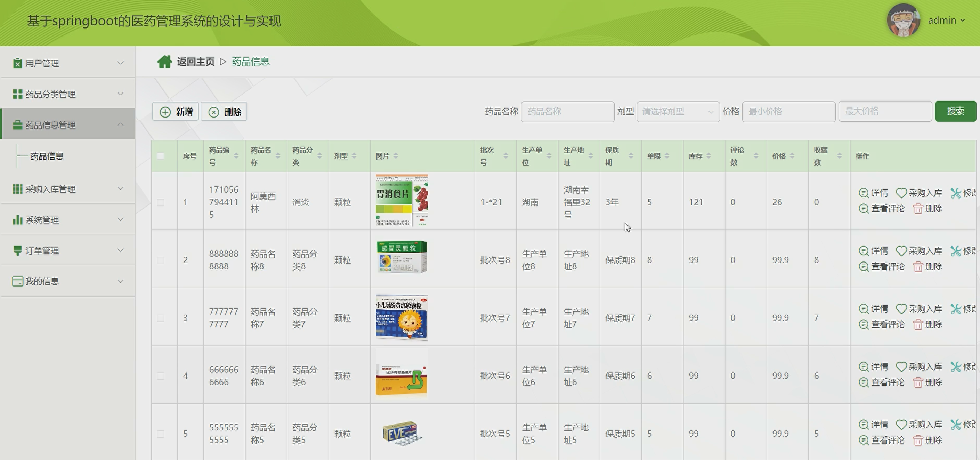This screenshot has height=460, width=980.
Task: Sort by the 批次号 column arrows
Action: point(505,156)
